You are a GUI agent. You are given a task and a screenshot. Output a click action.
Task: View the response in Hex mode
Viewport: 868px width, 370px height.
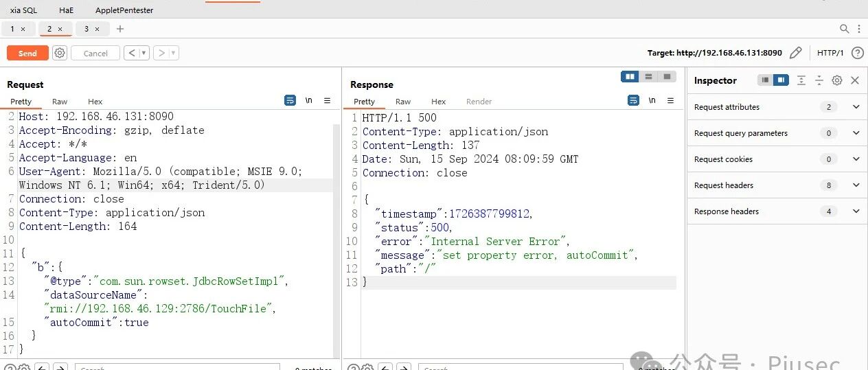[439, 102]
